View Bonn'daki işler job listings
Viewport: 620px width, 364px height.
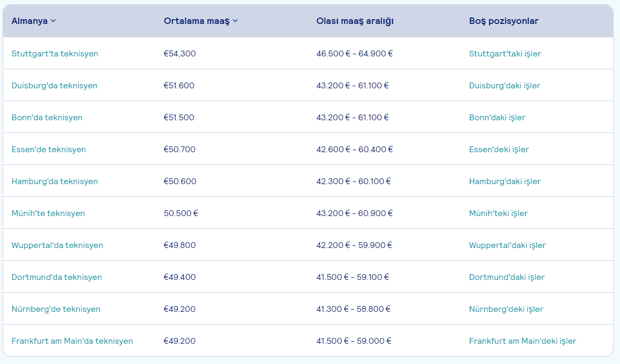497,118
